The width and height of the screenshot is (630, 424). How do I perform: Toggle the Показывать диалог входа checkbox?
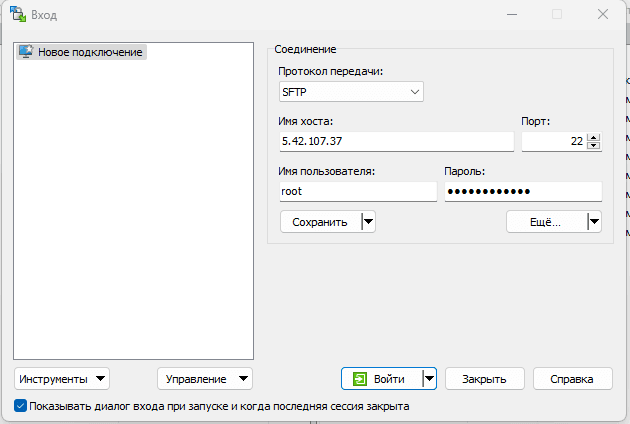(21, 407)
